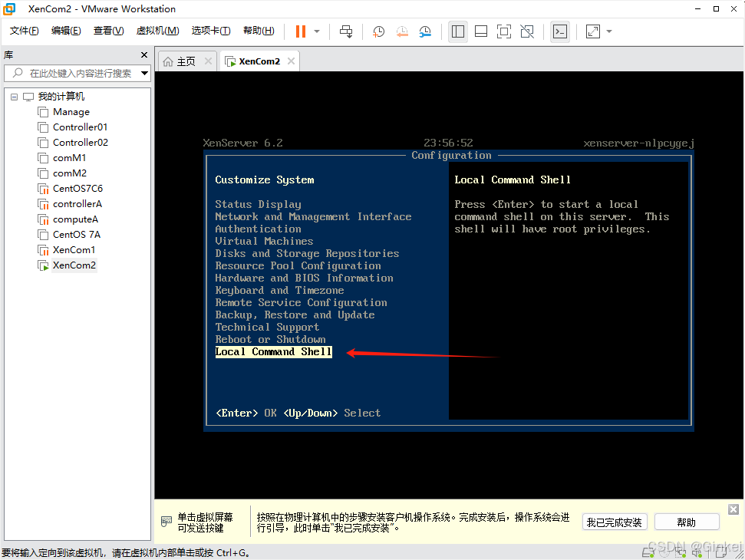Close the 库 library panel

click(144, 55)
